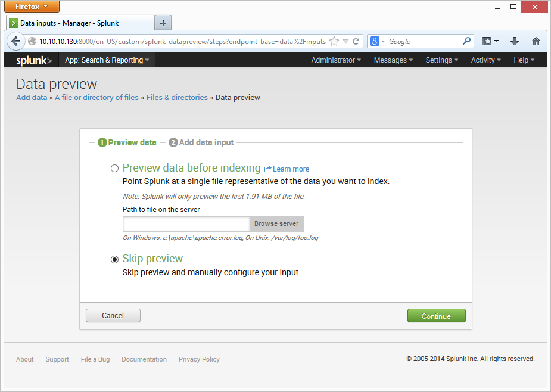Reload the page with the refresh icon
551x392 pixels.
pyautogui.click(x=356, y=42)
